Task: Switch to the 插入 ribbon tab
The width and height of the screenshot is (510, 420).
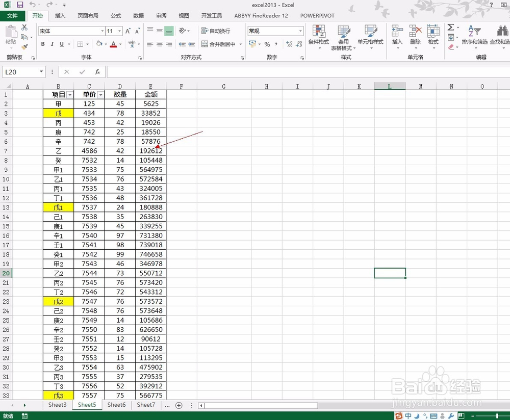Action: [x=60, y=16]
